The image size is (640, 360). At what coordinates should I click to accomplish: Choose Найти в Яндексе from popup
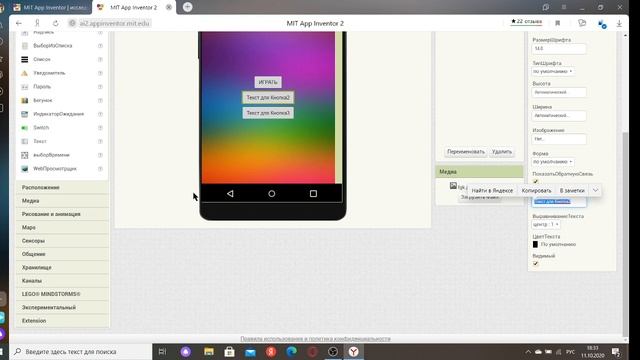pyautogui.click(x=492, y=191)
